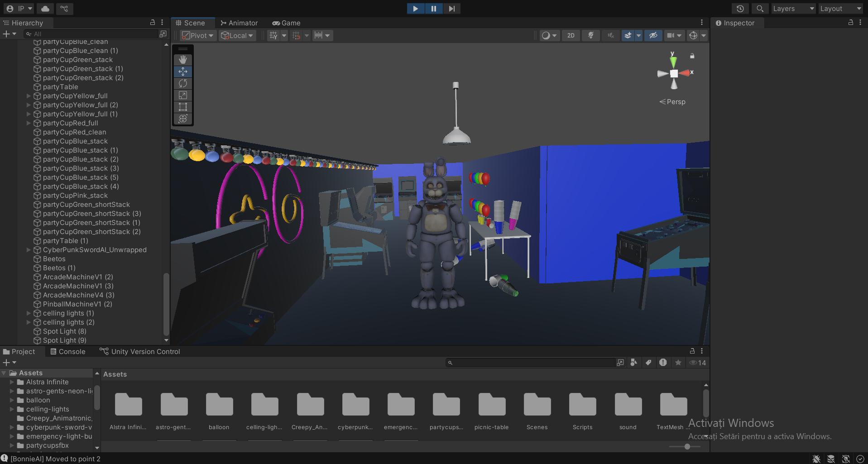Click the Step frame button
The width and height of the screenshot is (868, 464).
pos(451,9)
